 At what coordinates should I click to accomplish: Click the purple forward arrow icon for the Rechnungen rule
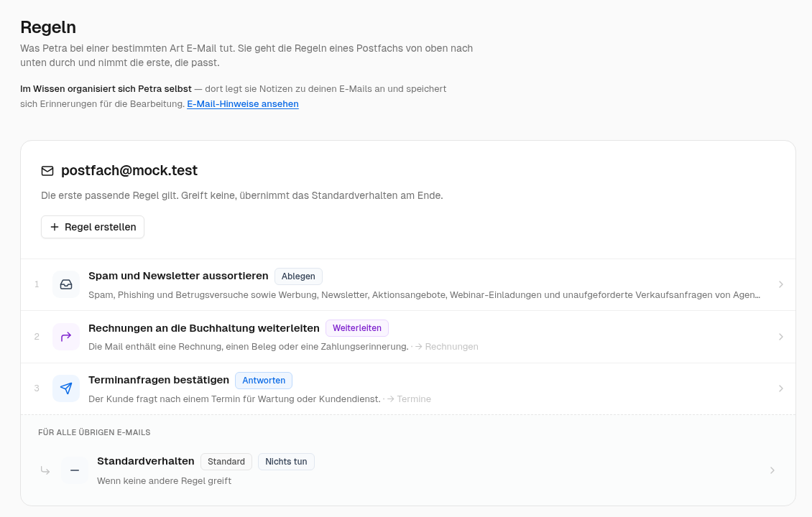[x=66, y=337]
